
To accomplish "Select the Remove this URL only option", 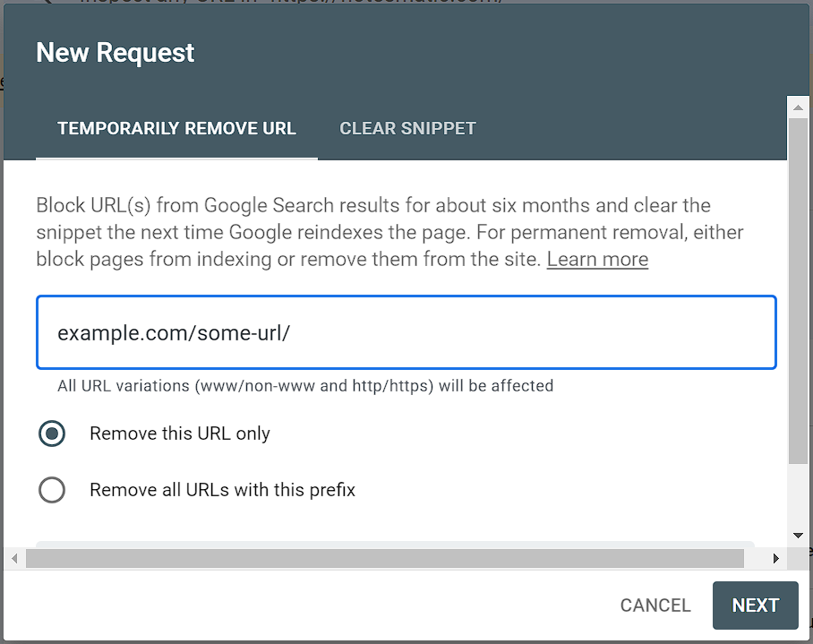I will point(52,434).
